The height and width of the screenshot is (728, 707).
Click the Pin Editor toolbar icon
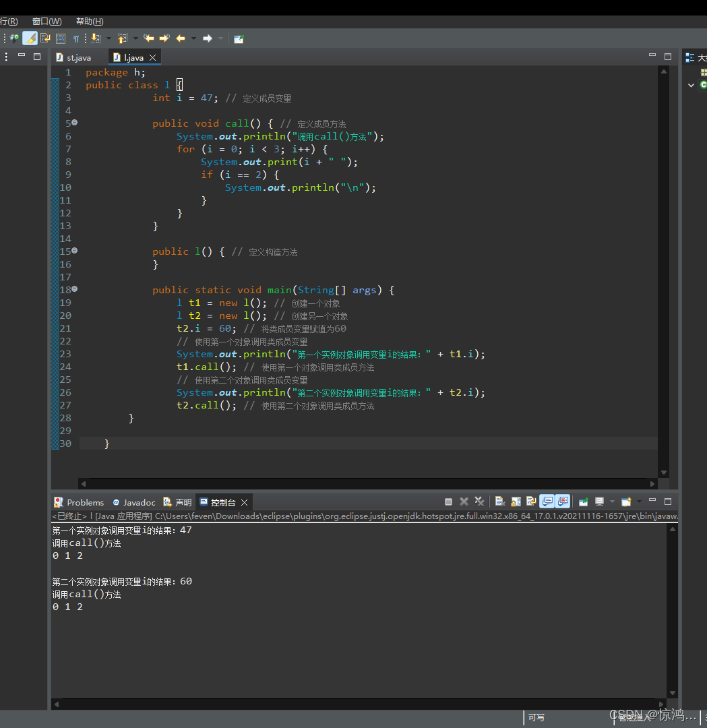point(239,38)
